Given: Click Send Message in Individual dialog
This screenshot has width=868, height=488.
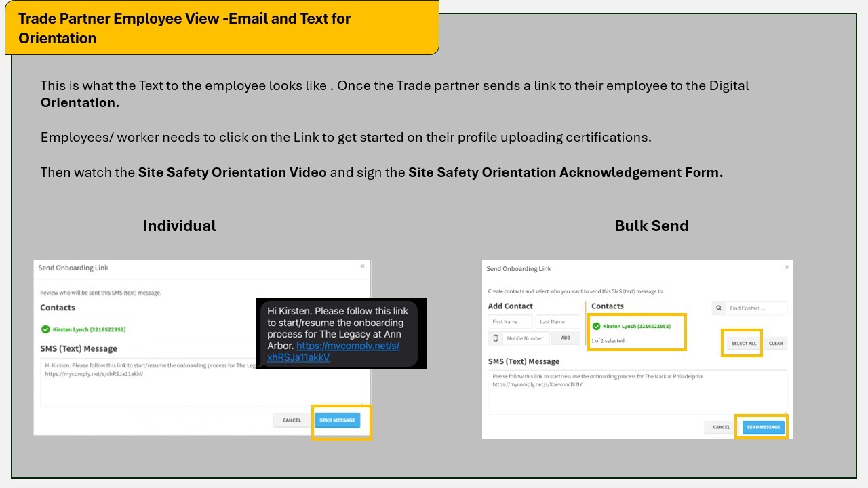Looking at the screenshot, I should (337, 420).
